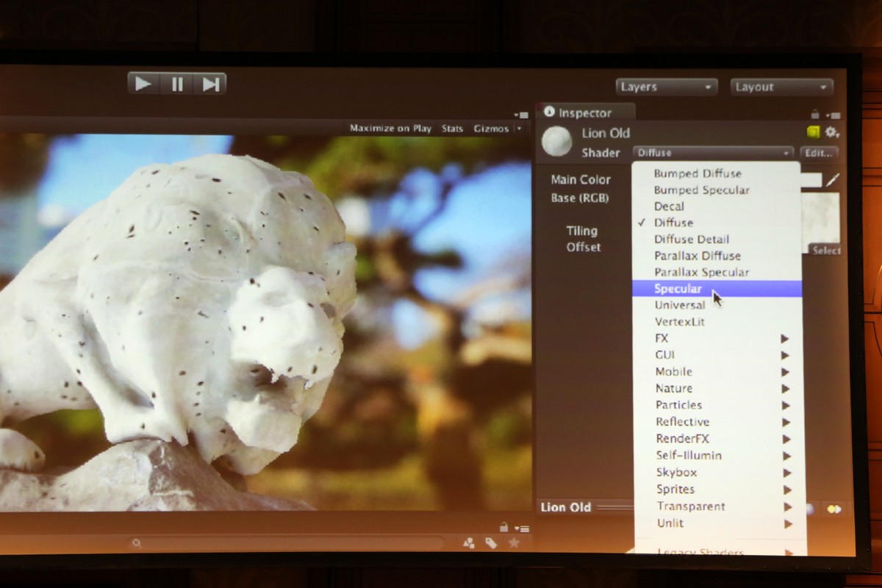Click the Step frame button

(x=210, y=84)
